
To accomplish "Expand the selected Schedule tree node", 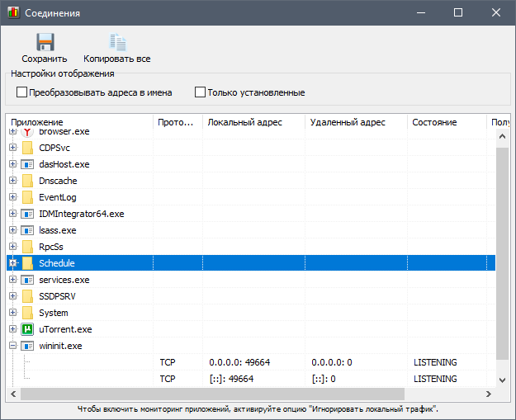I will pos(13,262).
